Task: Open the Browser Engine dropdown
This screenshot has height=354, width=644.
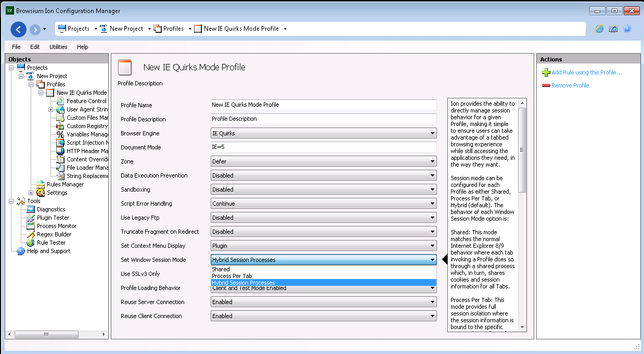Action: click(x=324, y=133)
